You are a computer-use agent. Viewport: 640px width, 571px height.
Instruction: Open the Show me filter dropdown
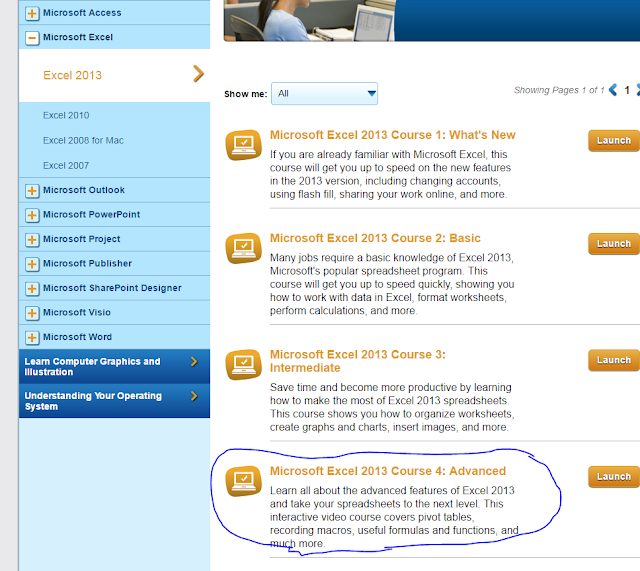tap(324, 93)
